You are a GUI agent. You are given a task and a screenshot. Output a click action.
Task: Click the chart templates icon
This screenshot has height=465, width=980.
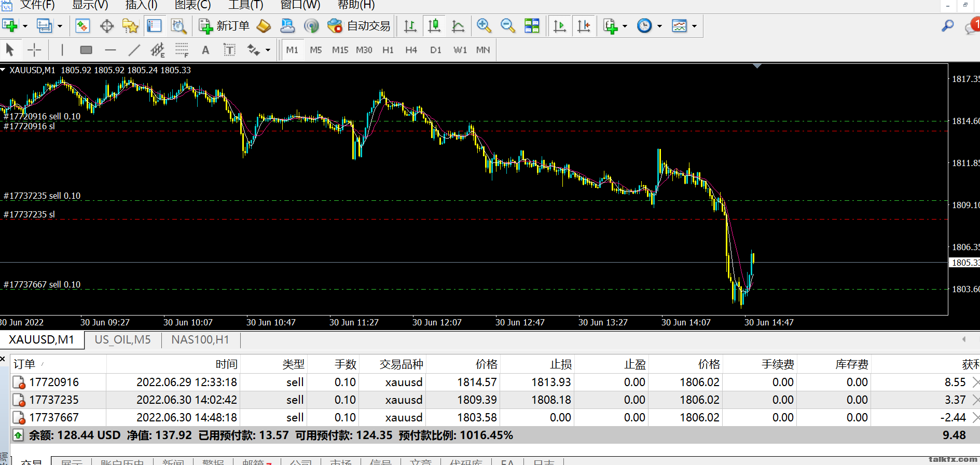(x=679, y=26)
